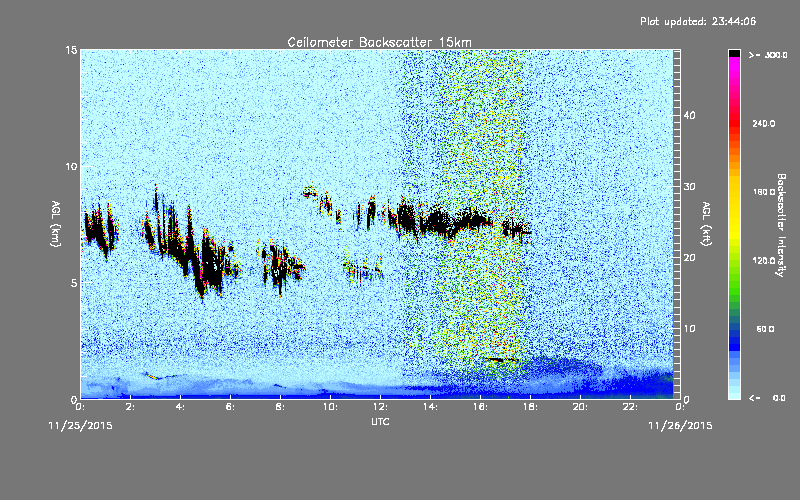This screenshot has width=800, height=500.
Task: Select the "120.0" colorbar label
Action: click(x=764, y=261)
